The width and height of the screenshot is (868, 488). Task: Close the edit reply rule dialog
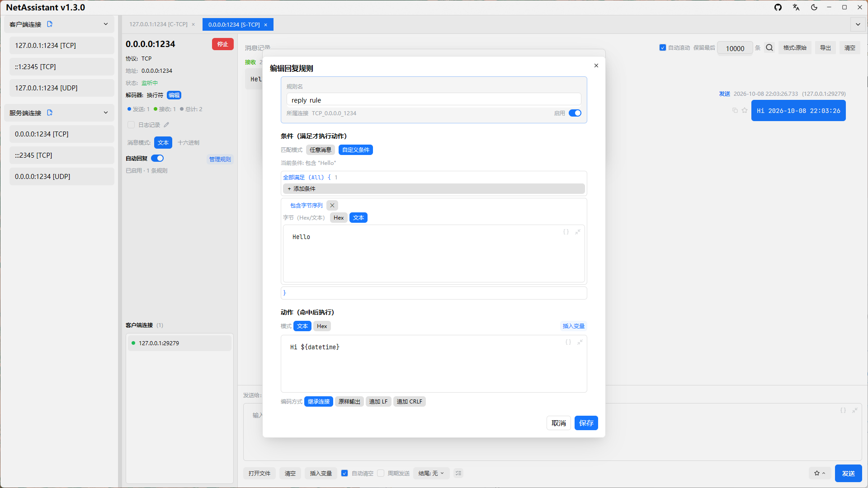coord(596,66)
